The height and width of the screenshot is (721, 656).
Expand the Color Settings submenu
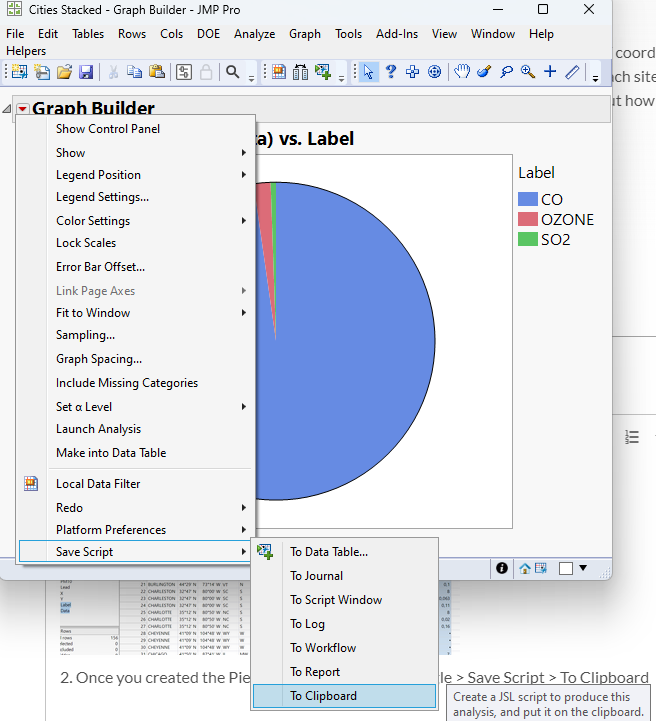[137, 221]
